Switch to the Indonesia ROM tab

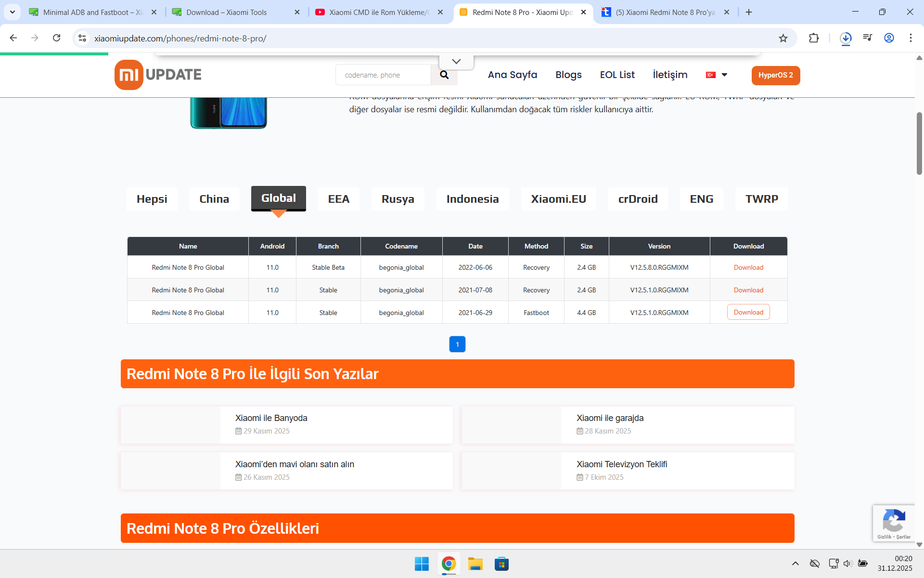[473, 199]
